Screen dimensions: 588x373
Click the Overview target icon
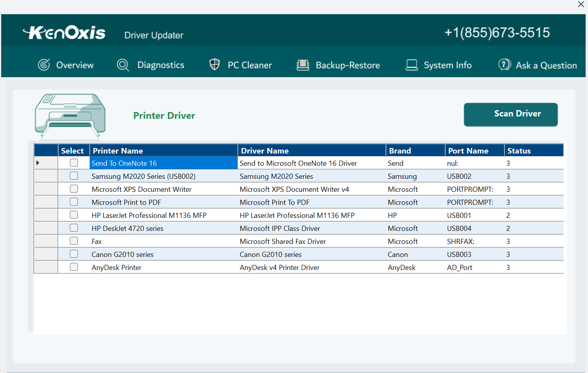[45, 65]
